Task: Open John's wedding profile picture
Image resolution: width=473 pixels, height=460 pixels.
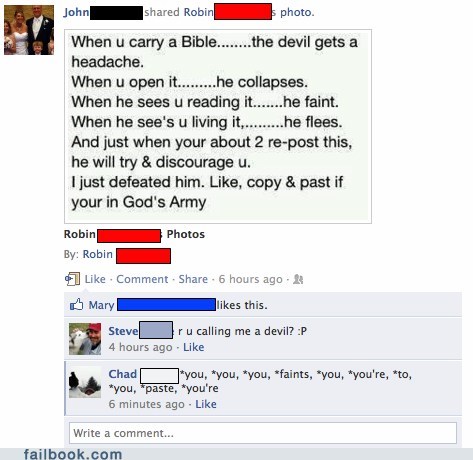Action: (x=29, y=30)
